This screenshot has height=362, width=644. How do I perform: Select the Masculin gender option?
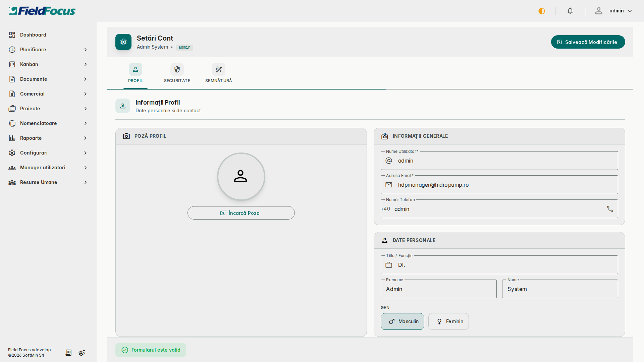coord(402,321)
